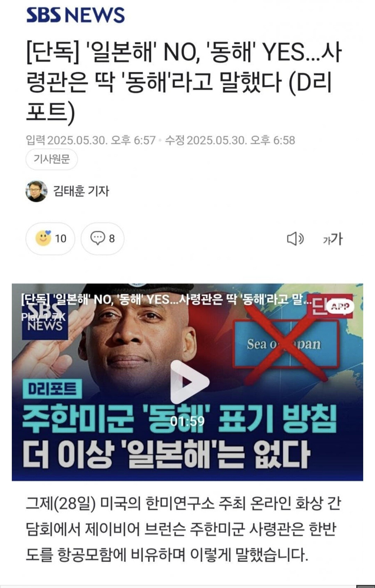The width and height of the screenshot is (375, 588).
Task: Change font size with 가가 icon
Action: tap(333, 239)
